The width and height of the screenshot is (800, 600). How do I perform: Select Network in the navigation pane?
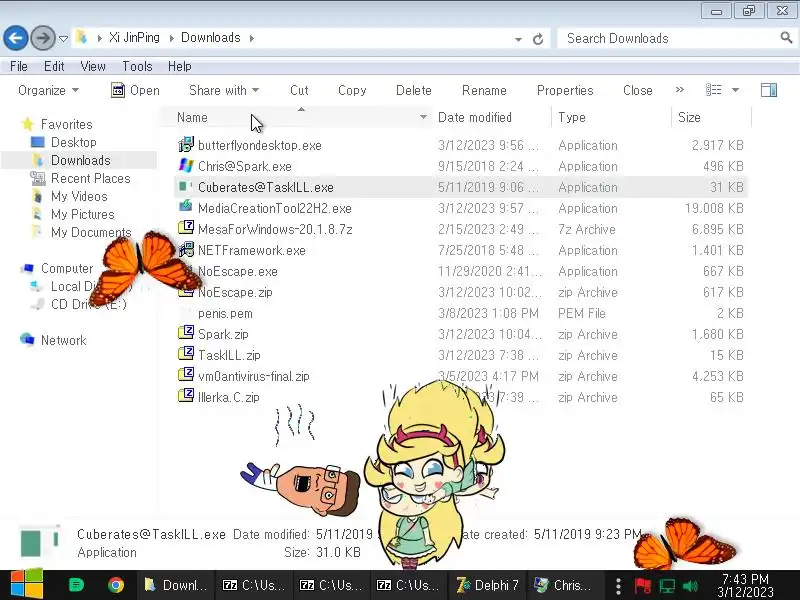coord(63,340)
